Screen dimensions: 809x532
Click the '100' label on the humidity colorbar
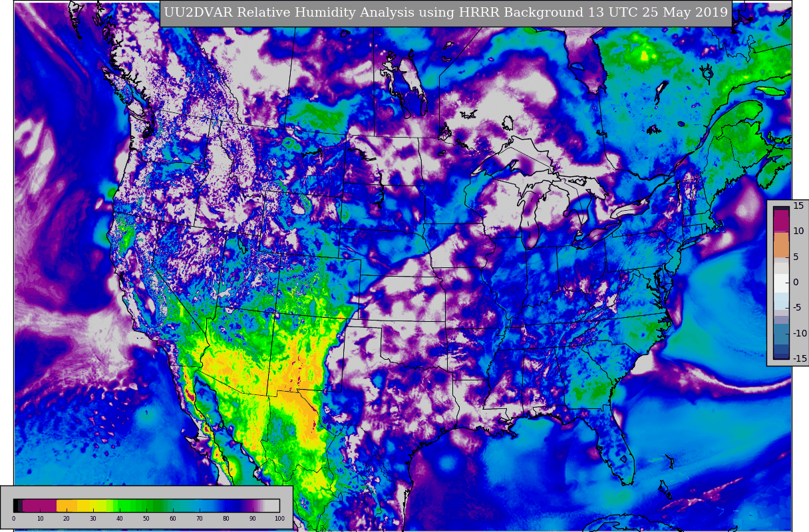[x=279, y=518]
